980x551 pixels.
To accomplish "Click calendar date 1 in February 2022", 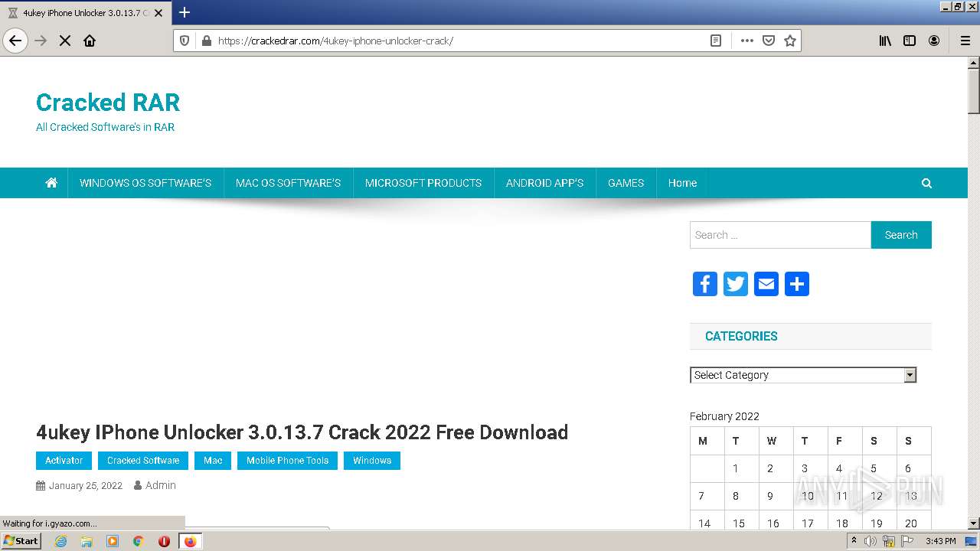I will coord(735,468).
